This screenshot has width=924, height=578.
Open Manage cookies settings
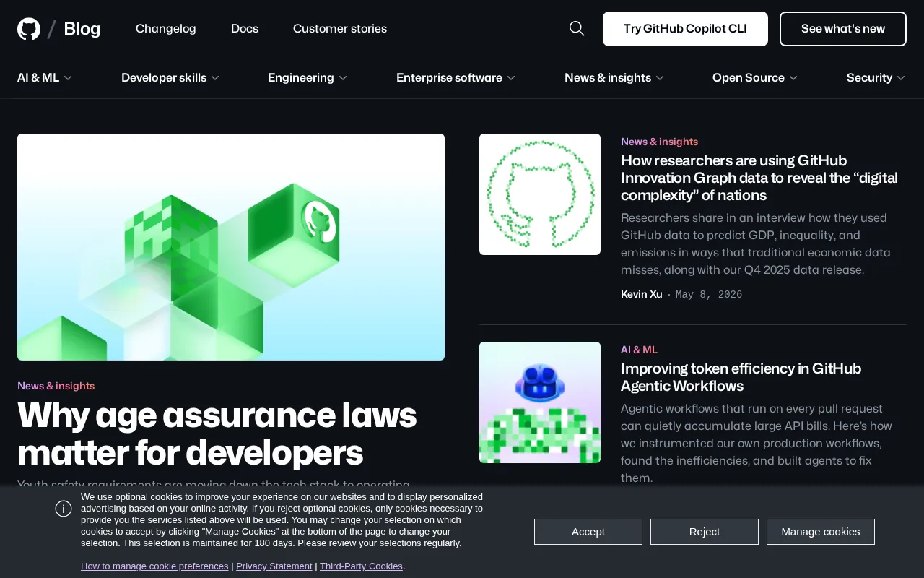tap(821, 532)
